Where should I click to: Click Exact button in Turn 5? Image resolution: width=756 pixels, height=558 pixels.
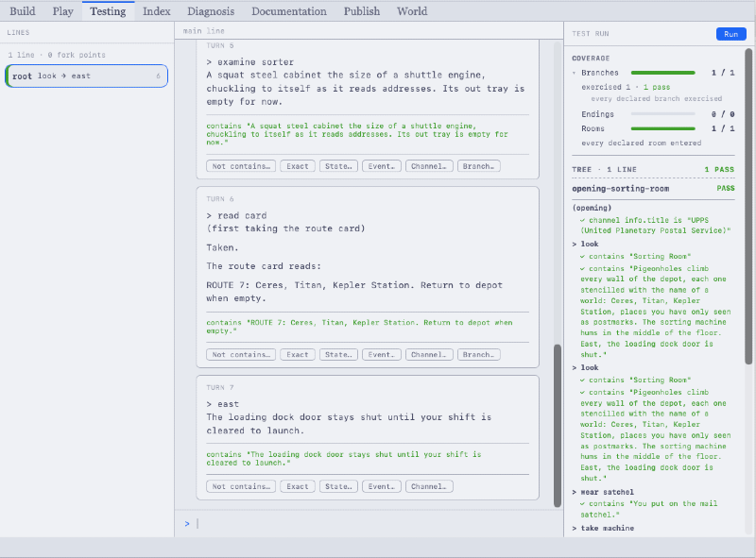297,166
